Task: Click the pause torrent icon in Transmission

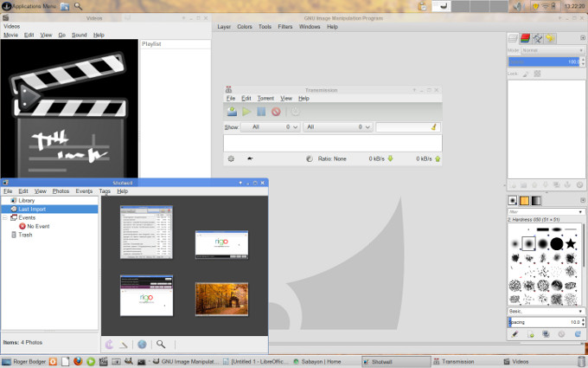Action: point(261,111)
